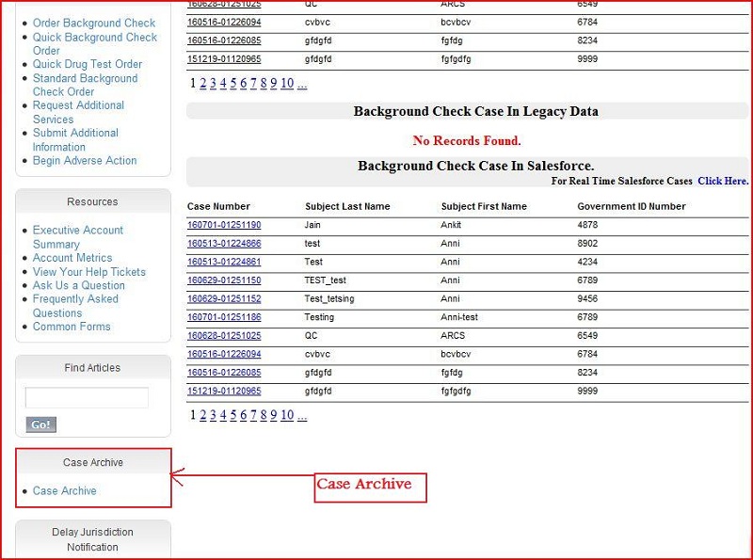The image size is (753, 560).
Task: Open the Order Background Check link
Action: click(93, 23)
